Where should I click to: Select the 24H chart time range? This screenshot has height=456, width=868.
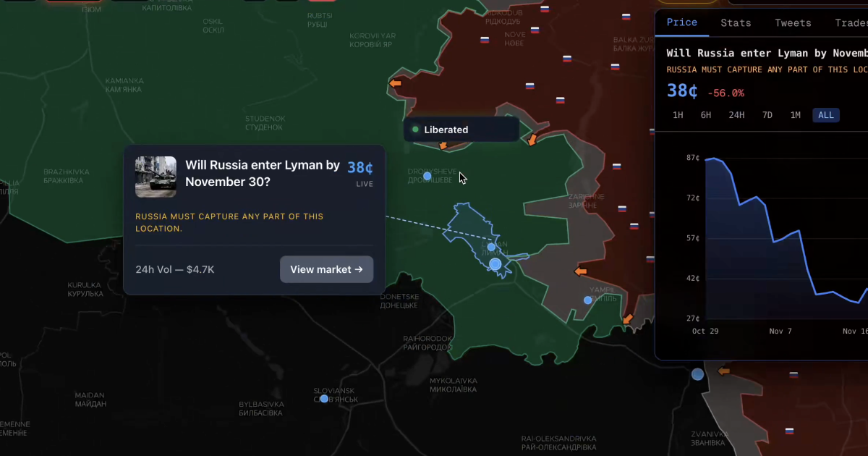click(x=736, y=115)
